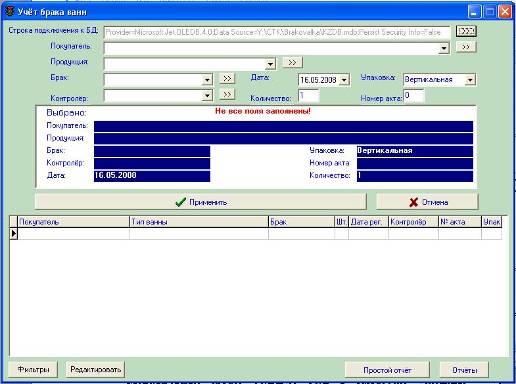Sort by the Покупатель column header
The height and width of the screenshot is (384, 516).
(x=74, y=222)
